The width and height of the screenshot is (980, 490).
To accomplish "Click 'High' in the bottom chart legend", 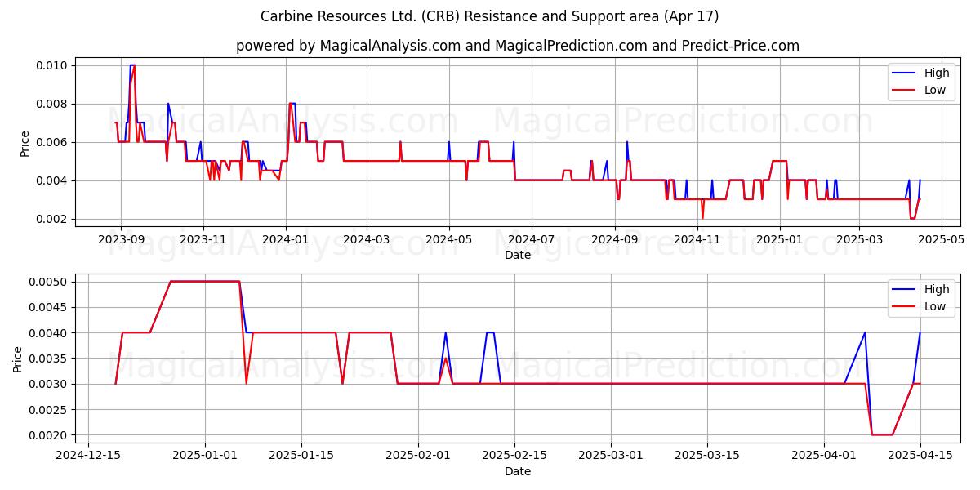I will pyautogui.click(x=937, y=289).
